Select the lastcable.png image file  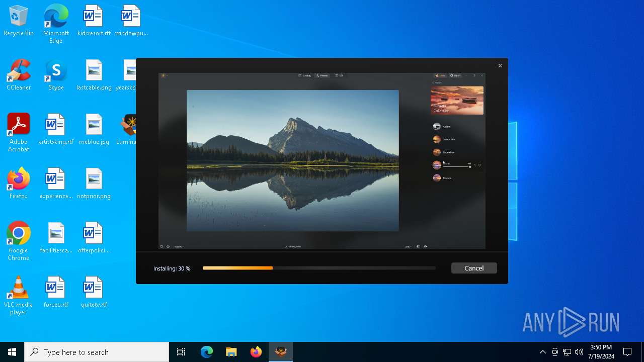[x=94, y=75]
